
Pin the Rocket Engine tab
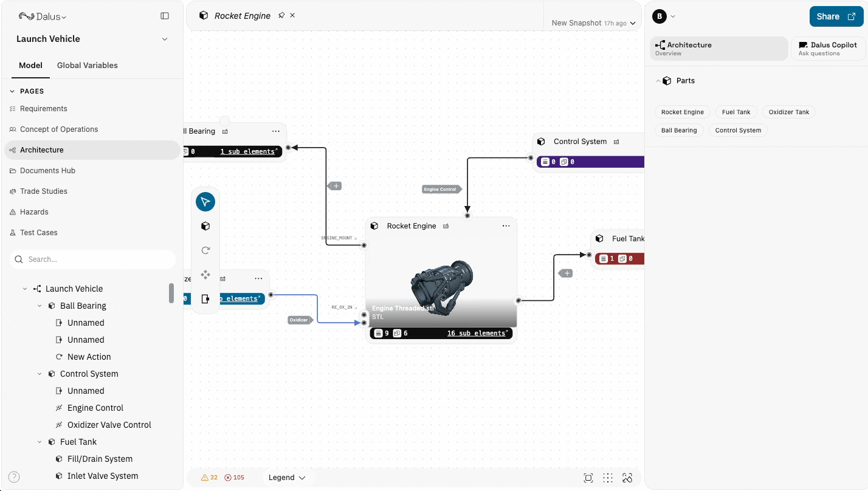coord(281,15)
